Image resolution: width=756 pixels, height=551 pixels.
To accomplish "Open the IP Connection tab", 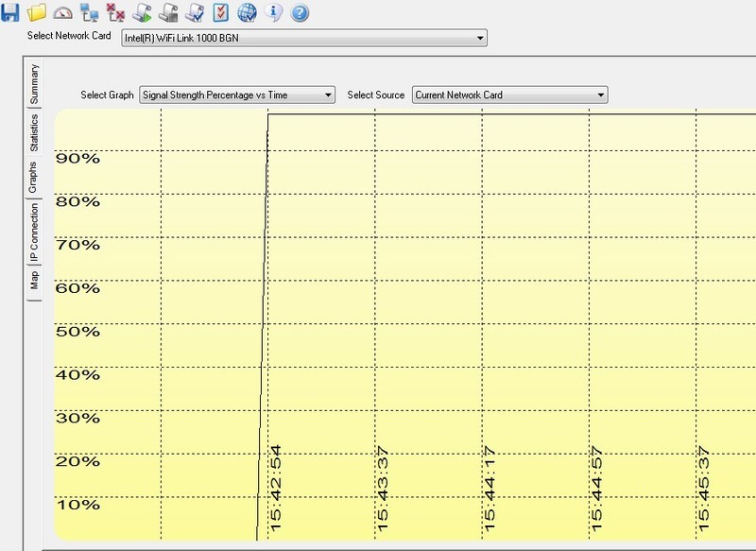I will (35, 232).
